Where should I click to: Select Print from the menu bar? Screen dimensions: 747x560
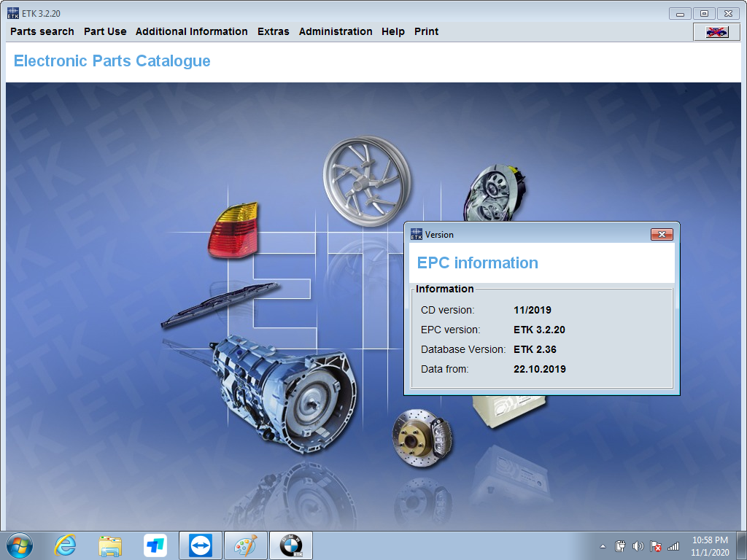pos(426,31)
